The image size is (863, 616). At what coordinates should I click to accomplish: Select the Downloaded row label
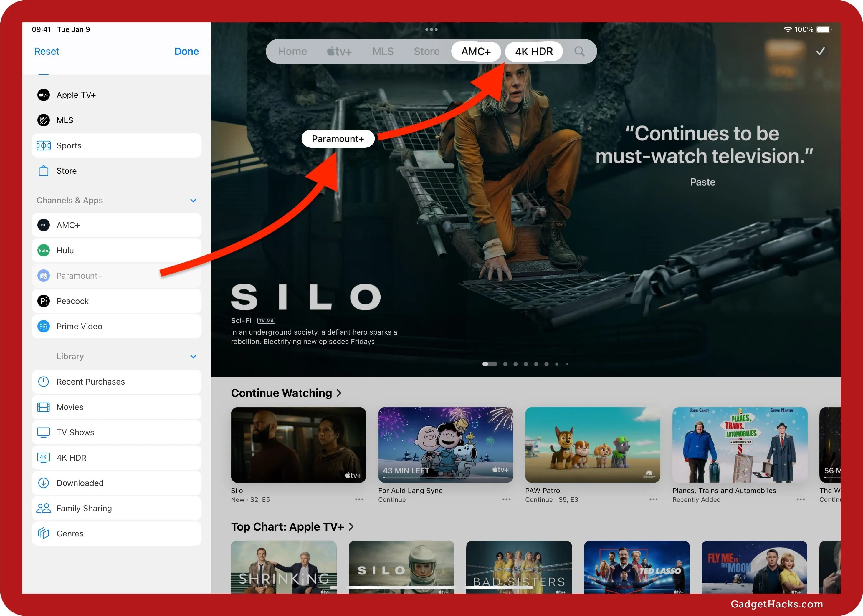click(80, 483)
